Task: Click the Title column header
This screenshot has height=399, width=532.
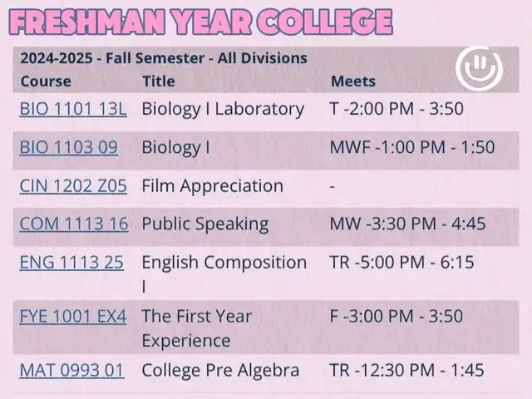Action: pos(159,81)
